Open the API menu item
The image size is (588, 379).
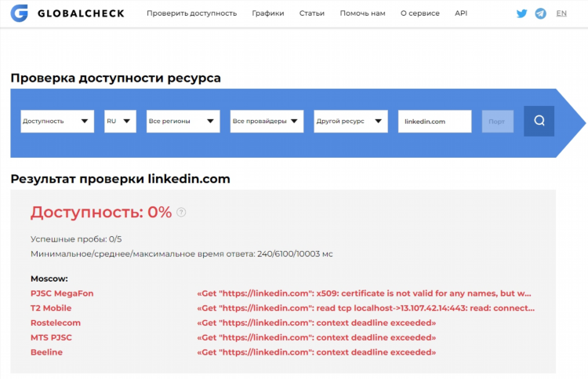click(461, 13)
